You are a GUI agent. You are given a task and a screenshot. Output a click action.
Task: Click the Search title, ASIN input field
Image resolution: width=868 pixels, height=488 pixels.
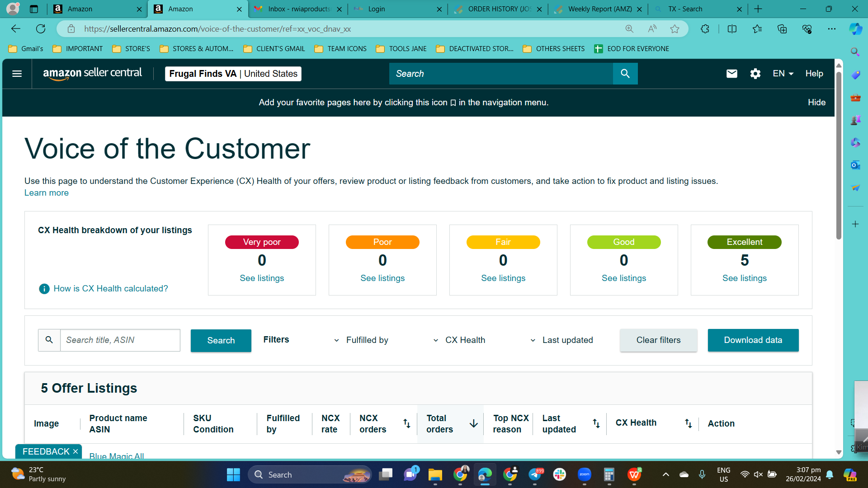click(120, 340)
